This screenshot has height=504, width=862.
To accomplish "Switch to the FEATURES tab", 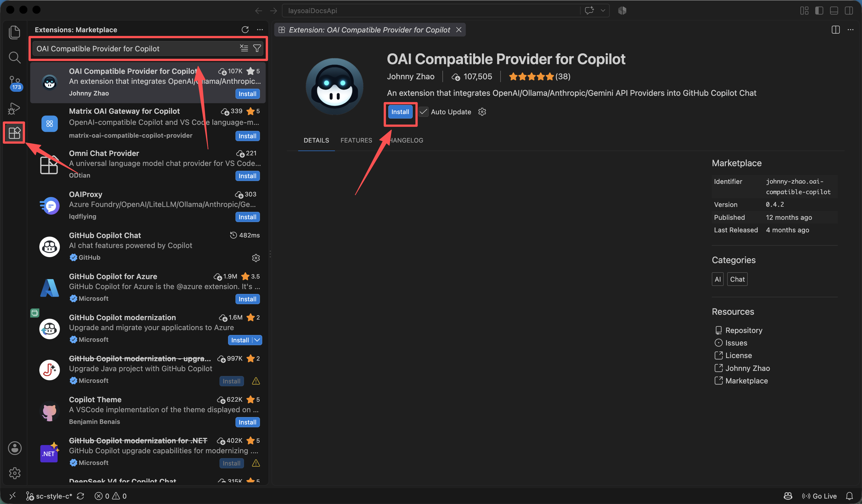I will [356, 140].
